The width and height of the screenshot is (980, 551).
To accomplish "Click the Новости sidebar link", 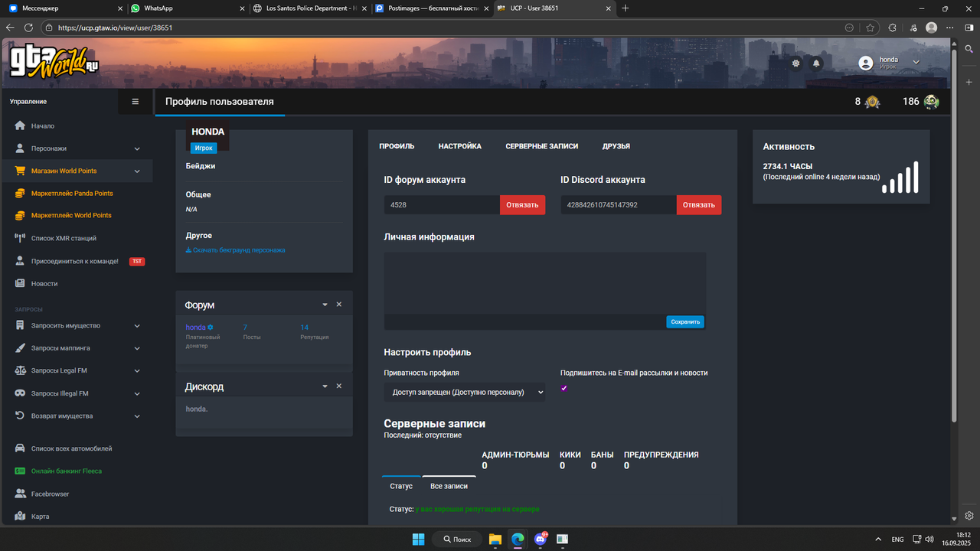I will [x=44, y=283].
